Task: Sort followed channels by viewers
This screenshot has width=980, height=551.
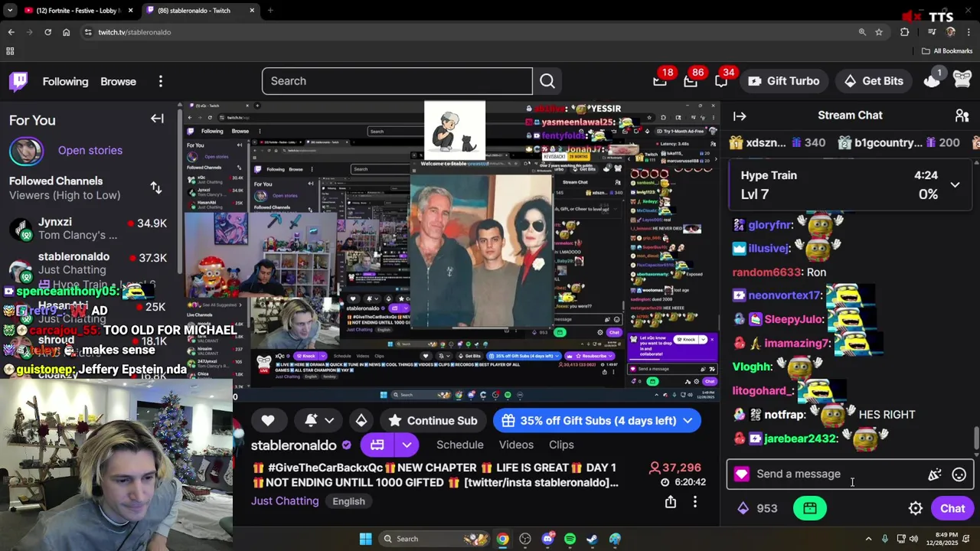Action: (156, 187)
